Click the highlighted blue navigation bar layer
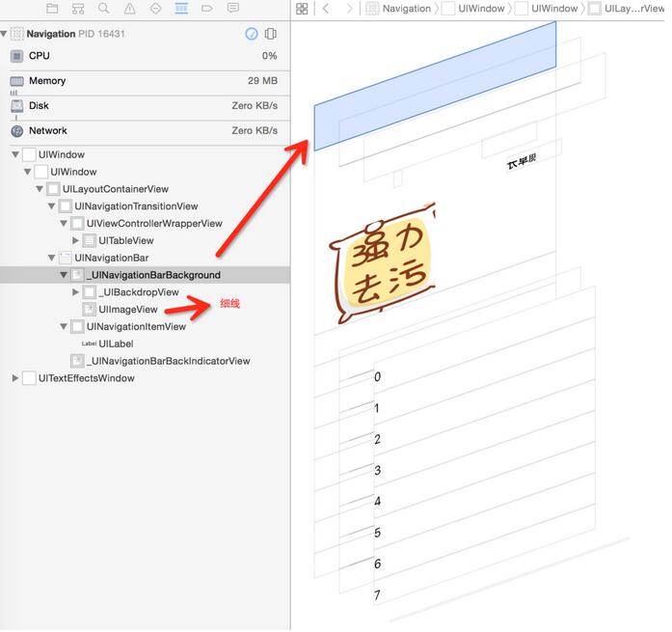Image resolution: width=672 pixels, height=632 pixels. click(435, 86)
